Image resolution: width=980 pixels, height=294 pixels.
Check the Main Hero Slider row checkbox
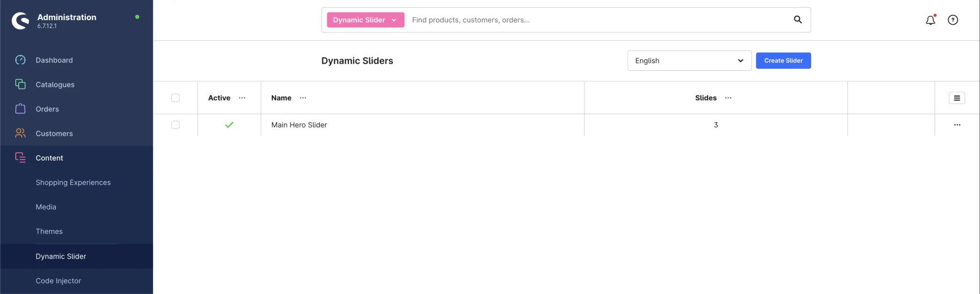(176, 125)
